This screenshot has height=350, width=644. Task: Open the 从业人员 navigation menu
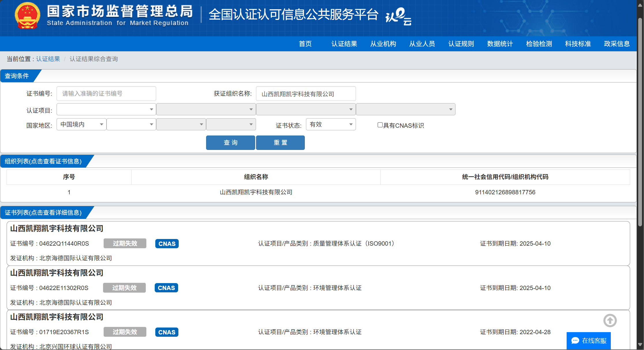tap(422, 44)
